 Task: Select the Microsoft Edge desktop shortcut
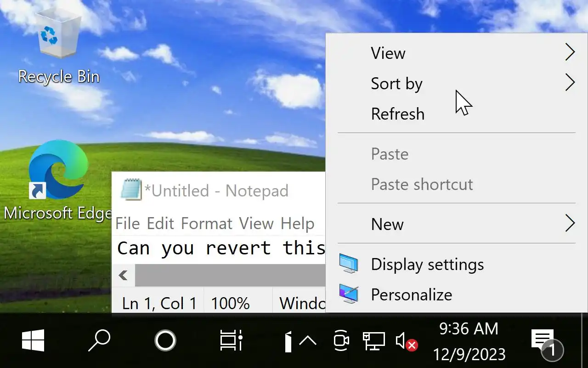(x=58, y=180)
